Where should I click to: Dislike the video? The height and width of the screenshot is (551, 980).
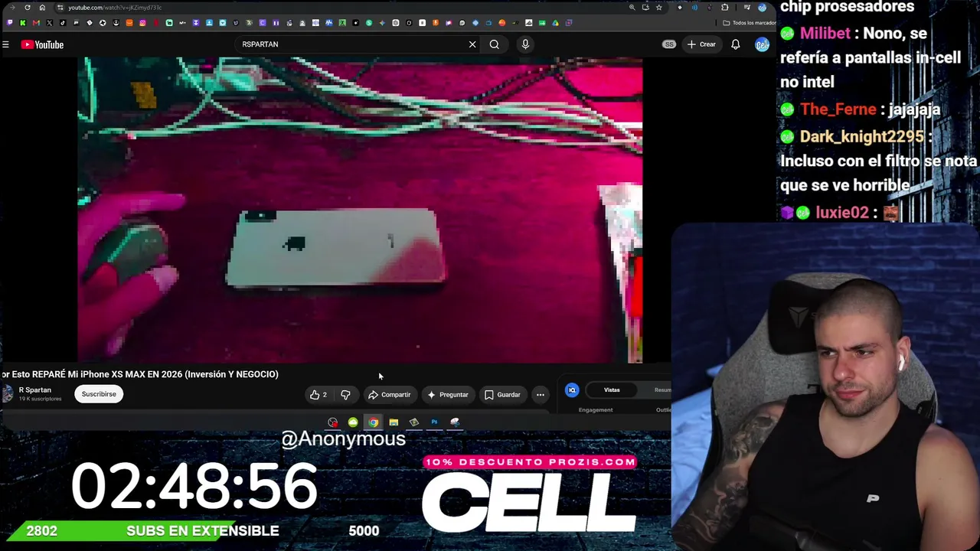345,395
